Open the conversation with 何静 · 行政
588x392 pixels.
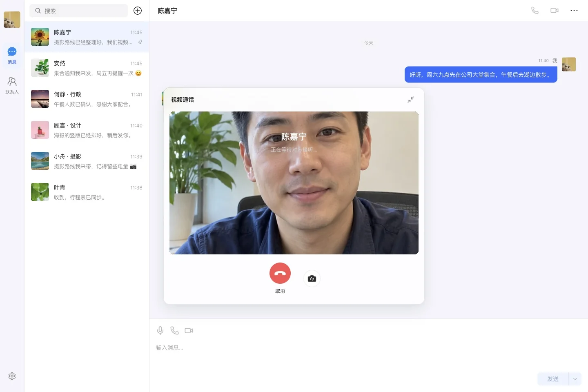click(87, 99)
